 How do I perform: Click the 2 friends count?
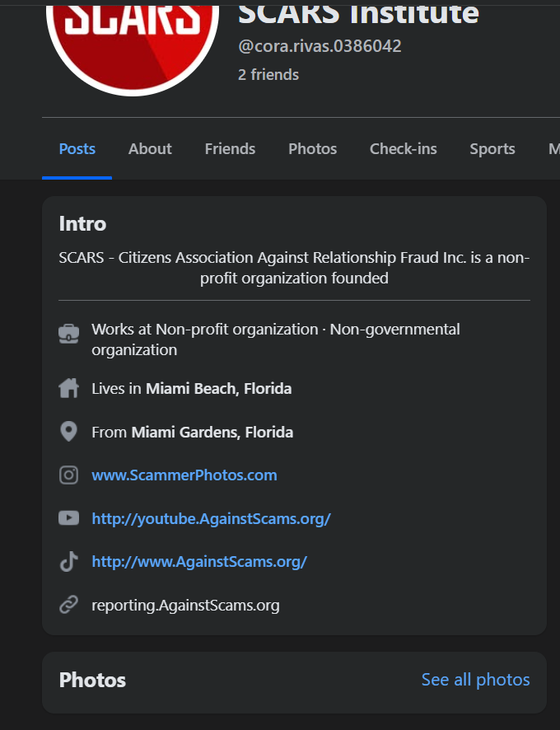point(268,75)
